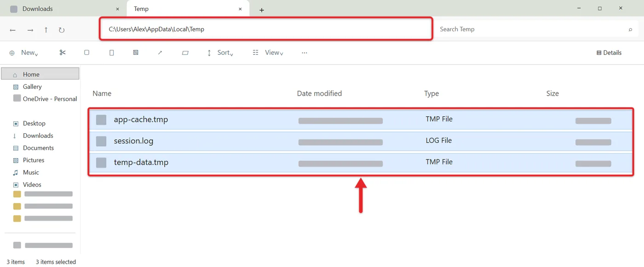Sort by the Name column header
This screenshot has width=644, height=267.
coord(102,93)
